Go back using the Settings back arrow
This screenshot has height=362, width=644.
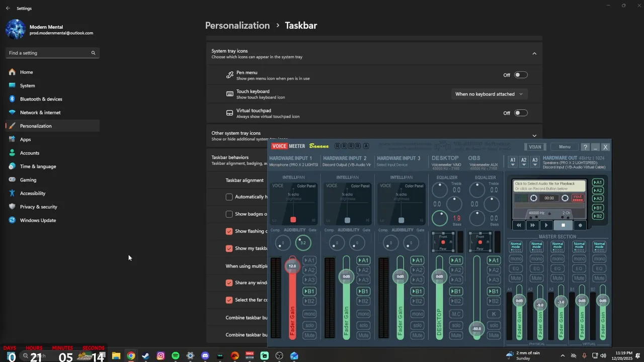[x=8, y=9]
